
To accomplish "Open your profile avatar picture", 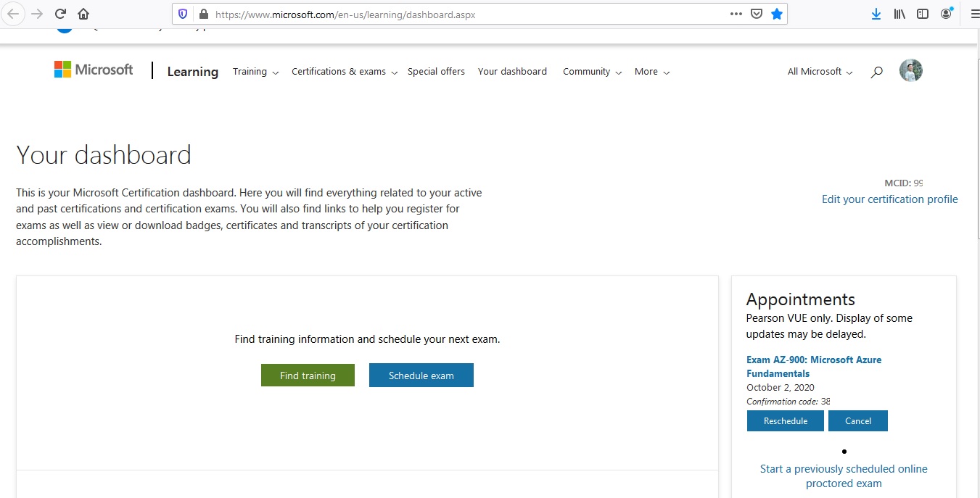I will tap(910, 70).
